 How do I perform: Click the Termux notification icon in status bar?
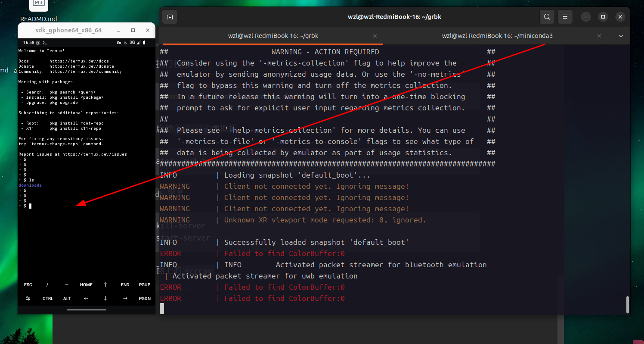tap(45, 43)
